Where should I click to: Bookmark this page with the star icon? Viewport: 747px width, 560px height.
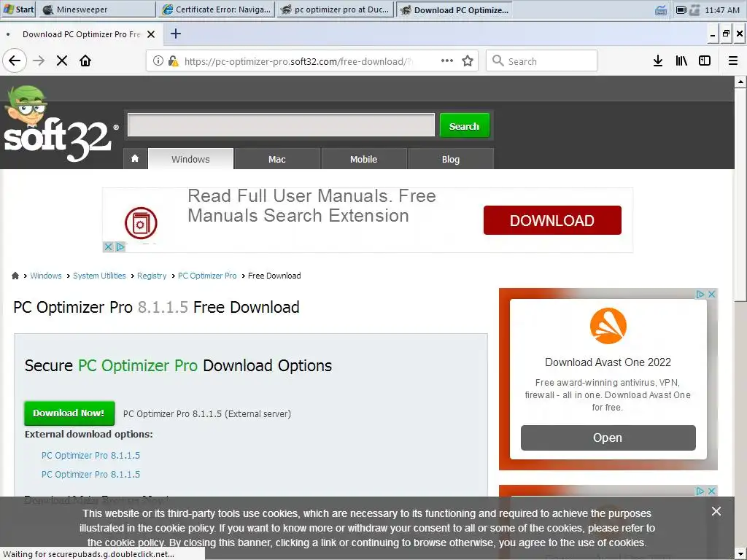coord(468,61)
